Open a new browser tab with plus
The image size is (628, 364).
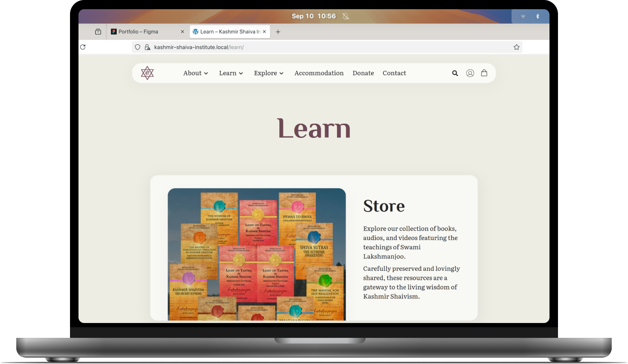(x=278, y=32)
